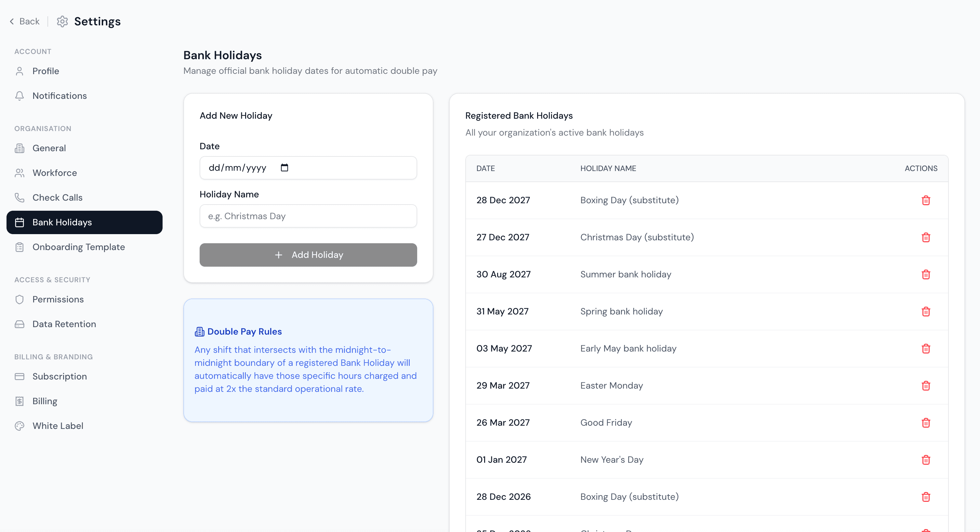Click the Profile person icon

[x=20, y=71]
